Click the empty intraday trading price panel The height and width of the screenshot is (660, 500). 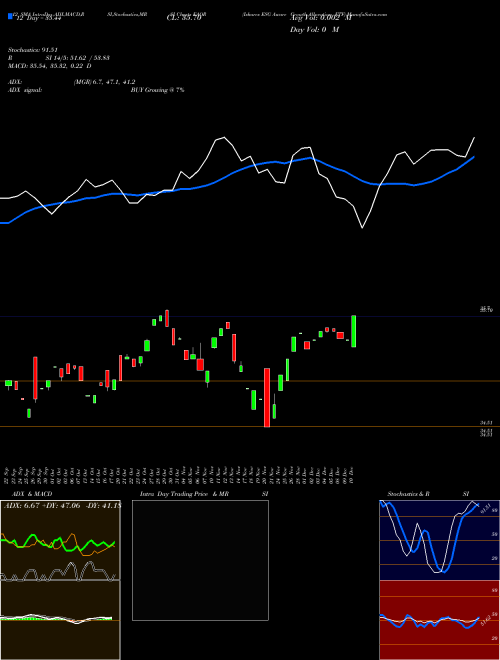point(200,560)
